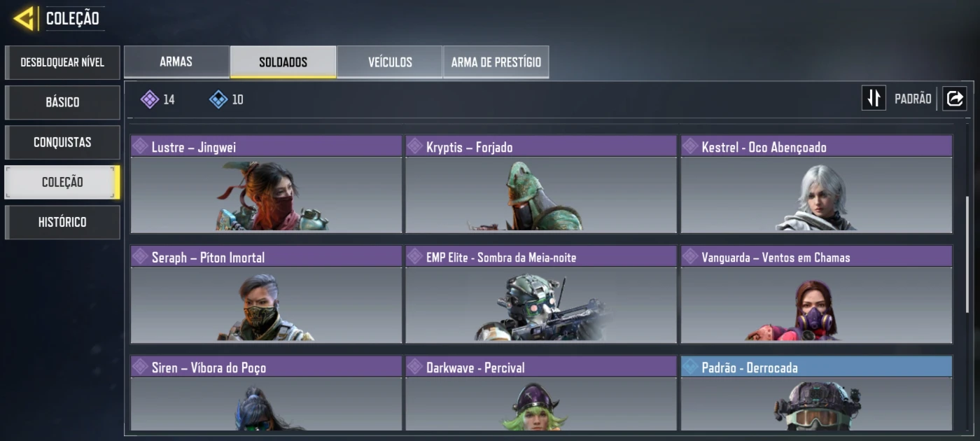Click the share export icon
The width and height of the screenshot is (980, 441).
(955, 99)
